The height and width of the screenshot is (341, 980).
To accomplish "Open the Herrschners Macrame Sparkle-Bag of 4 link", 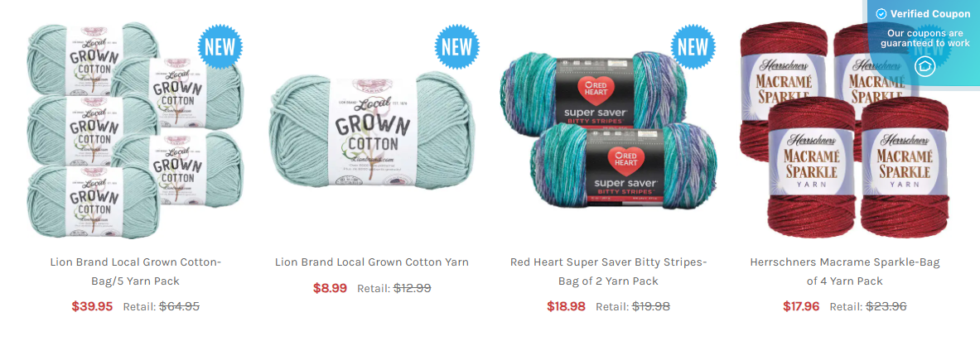I will click(844, 271).
